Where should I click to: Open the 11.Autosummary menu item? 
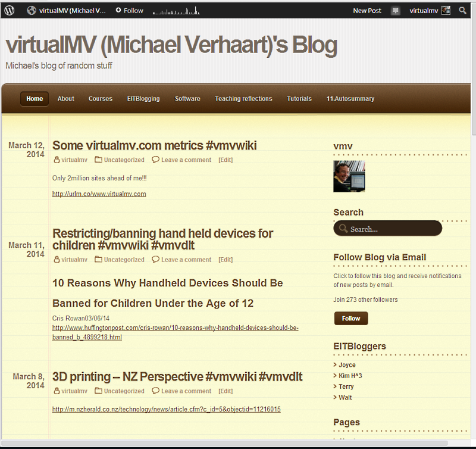click(350, 99)
